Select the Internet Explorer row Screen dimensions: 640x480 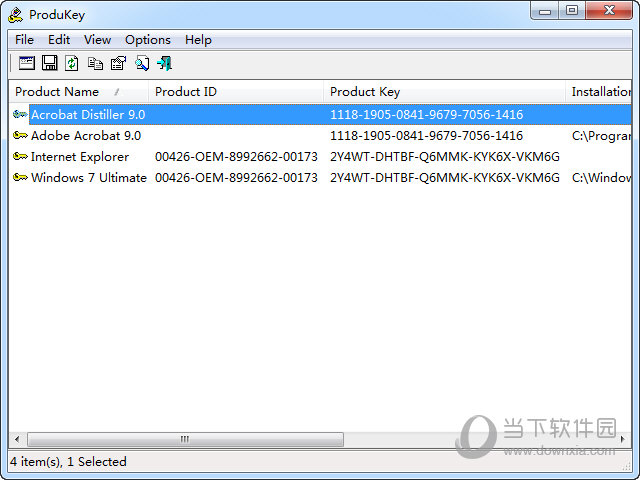point(320,156)
